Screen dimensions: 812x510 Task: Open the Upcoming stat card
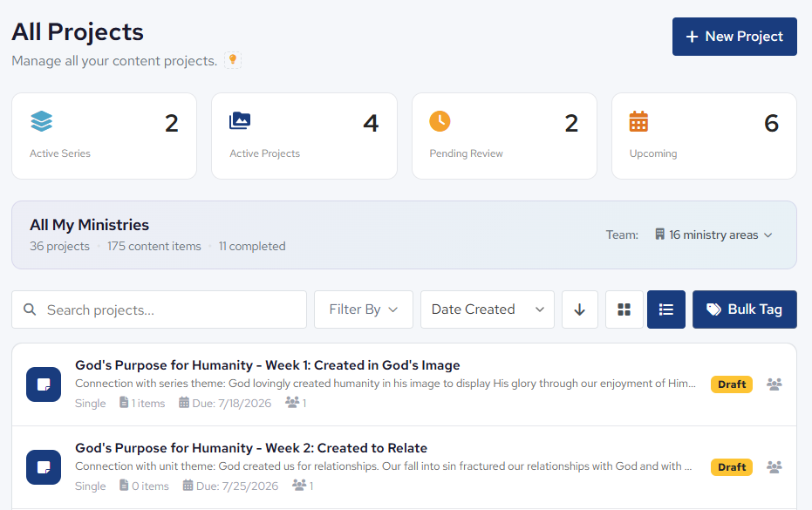click(x=705, y=136)
